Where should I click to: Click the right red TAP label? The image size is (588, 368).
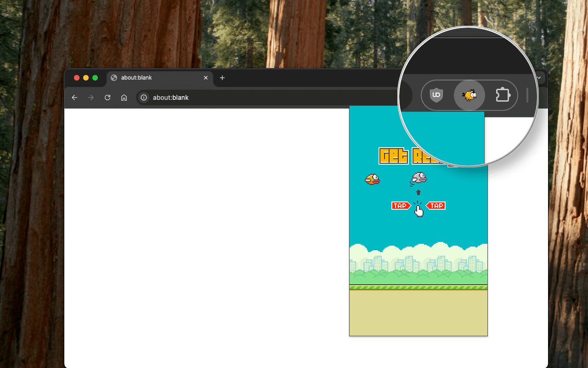pos(435,206)
